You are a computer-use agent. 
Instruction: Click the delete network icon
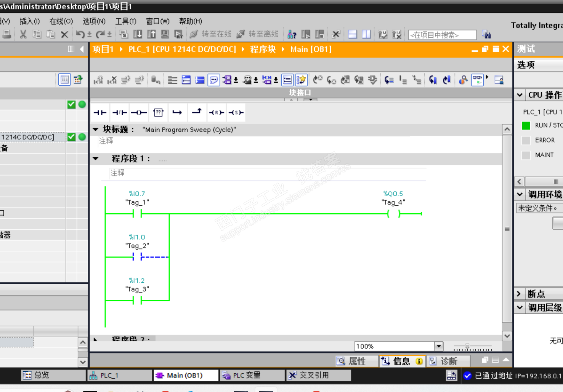(x=112, y=80)
